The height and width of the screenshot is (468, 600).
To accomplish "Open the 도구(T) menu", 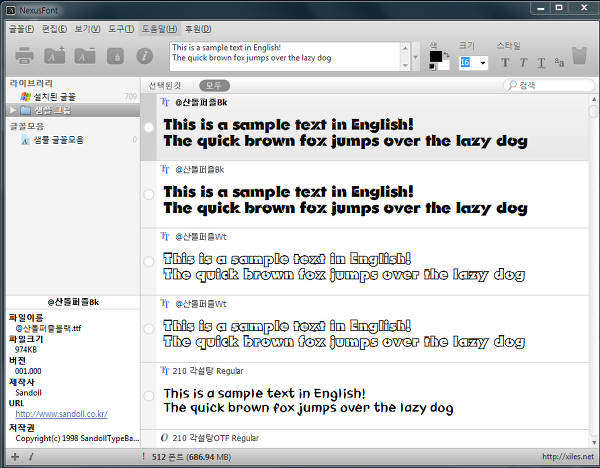I will (x=121, y=29).
